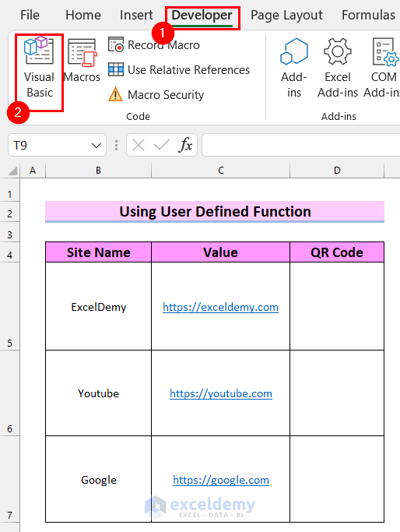Click the Insert Function fx icon
Image resolution: width=400 pixels, height=532 pixels.
pos(185,145)
